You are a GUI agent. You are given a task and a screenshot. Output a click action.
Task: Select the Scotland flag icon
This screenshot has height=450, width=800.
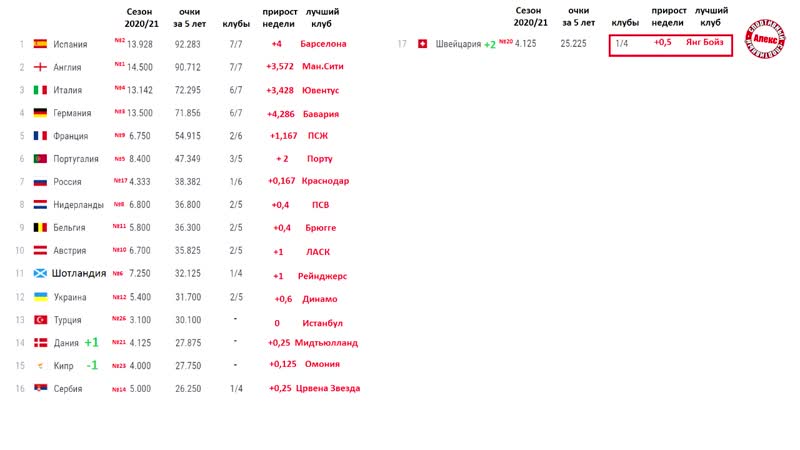[41, 273]
